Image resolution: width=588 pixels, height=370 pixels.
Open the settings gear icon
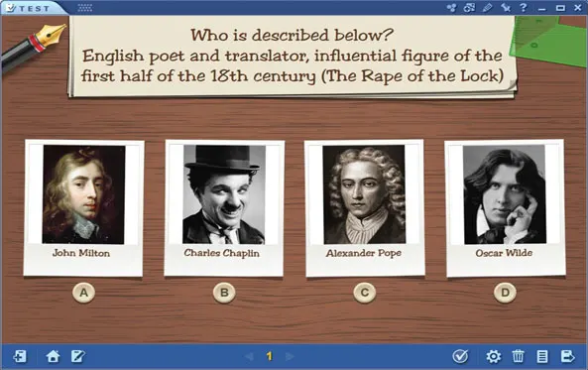pos(494,356)
